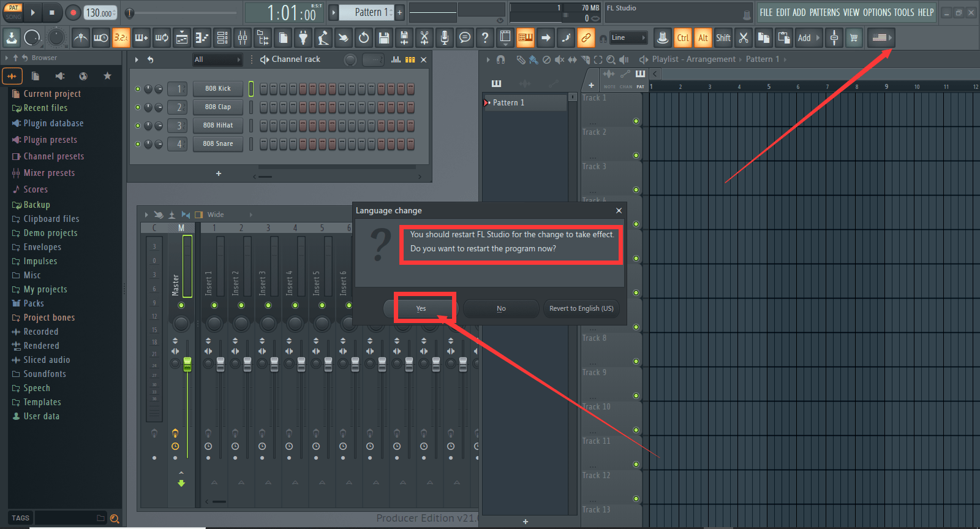Close the Language change dialog
The height and width of the screenshot is (529, 980).
pyautogui.click(x=619, y=211)
